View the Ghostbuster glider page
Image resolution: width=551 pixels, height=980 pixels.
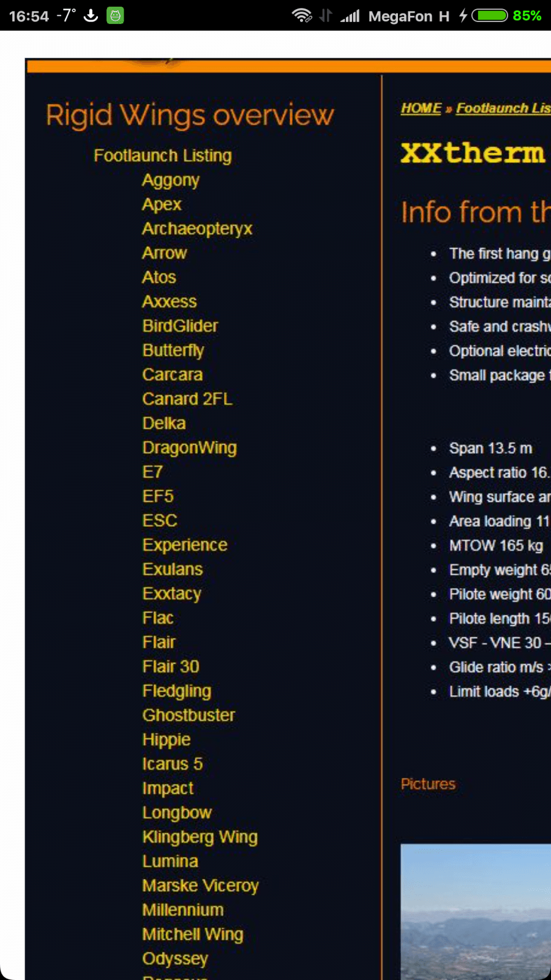pos(189,715)
